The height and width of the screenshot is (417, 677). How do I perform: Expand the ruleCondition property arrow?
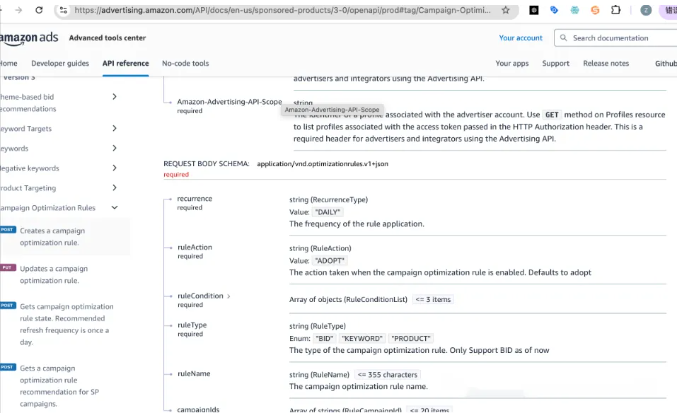229,296
